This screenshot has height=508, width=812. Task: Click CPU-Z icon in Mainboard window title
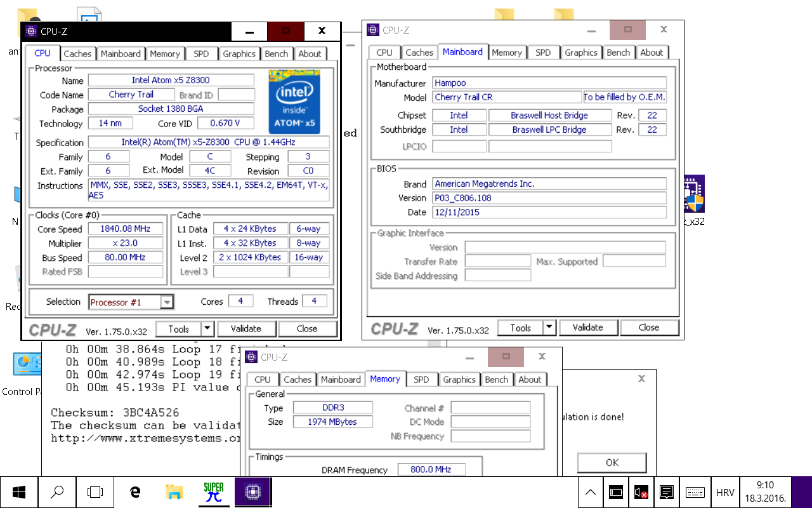(373, 30)
